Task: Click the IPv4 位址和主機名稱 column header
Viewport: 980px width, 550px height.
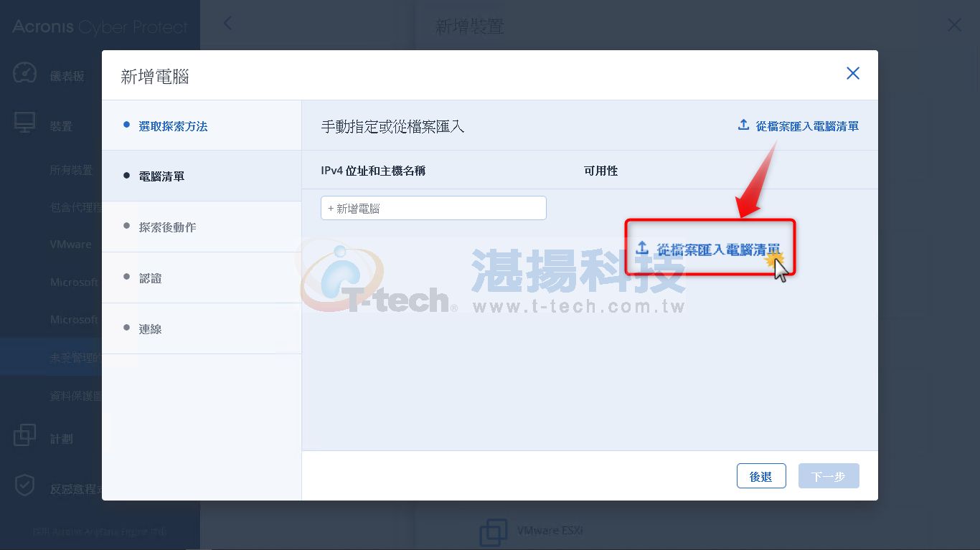Action: click(373, 171)
